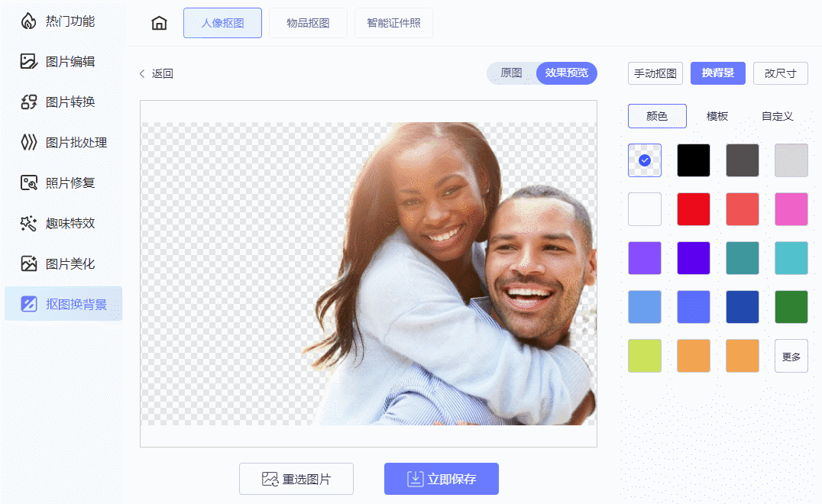Pick the navy blue background swatch
822x504 pixels.
coord(743,307)
